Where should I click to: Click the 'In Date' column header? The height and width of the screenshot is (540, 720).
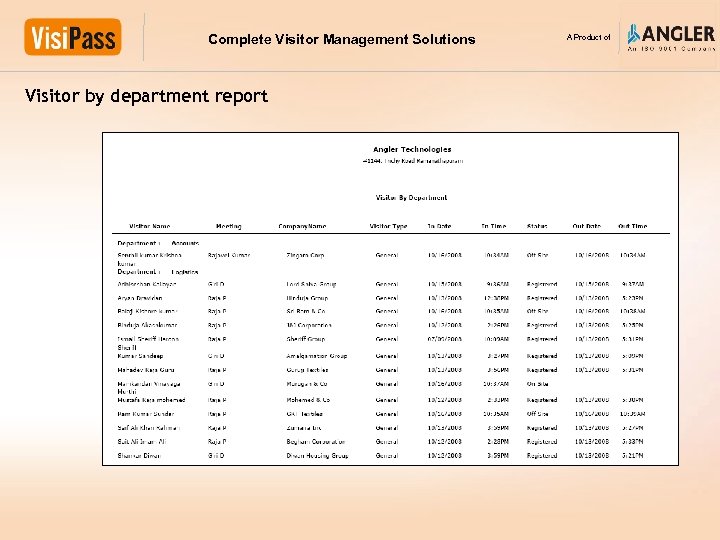439,226
